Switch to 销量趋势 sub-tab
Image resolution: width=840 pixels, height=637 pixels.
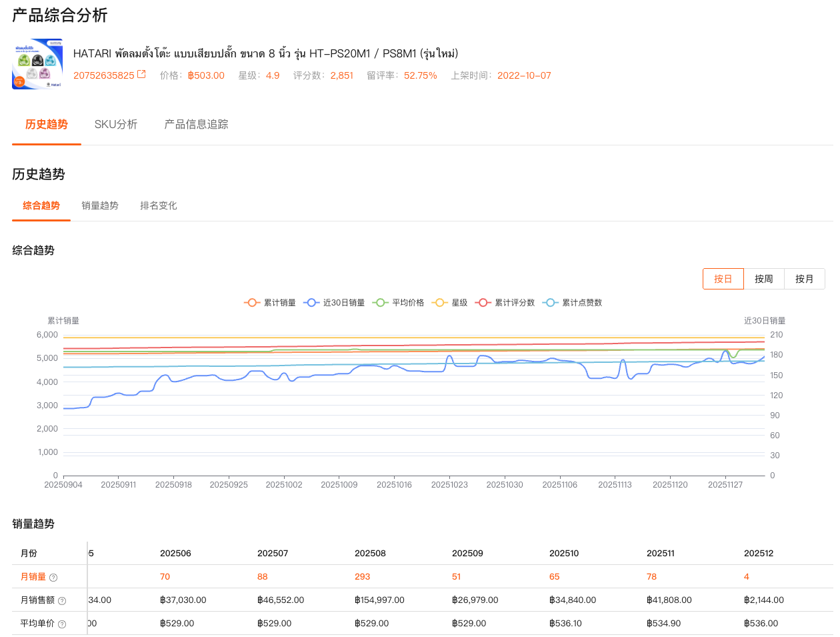pyautogui.click(x=100, y=206)
